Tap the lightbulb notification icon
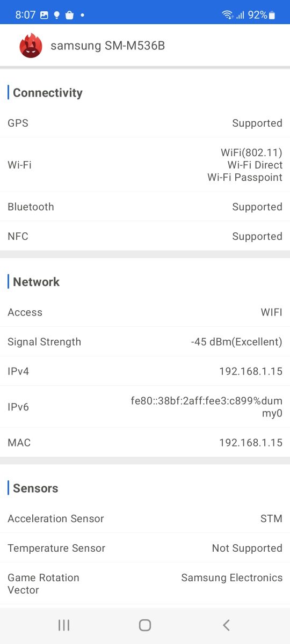The width and height of the screenshot is (290, 644). click(57, 15)
